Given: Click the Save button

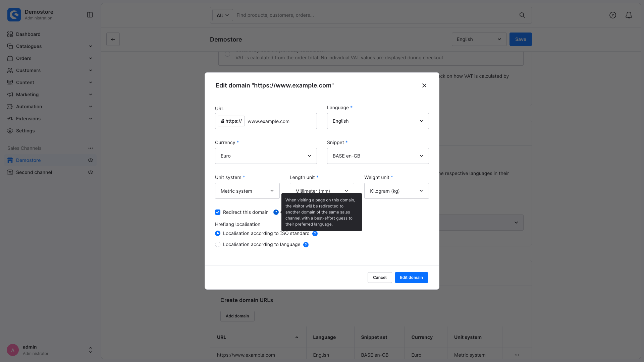Looking at the screenshot, I should (521, 39).
